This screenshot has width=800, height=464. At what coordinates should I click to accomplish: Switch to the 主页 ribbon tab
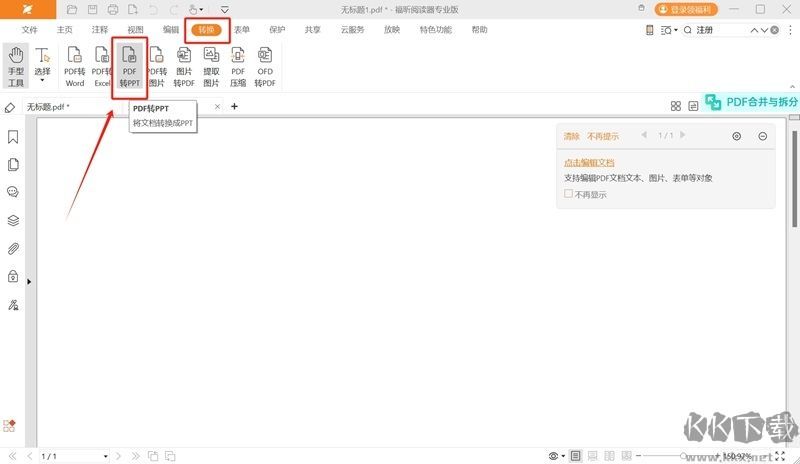click(64, 30)
